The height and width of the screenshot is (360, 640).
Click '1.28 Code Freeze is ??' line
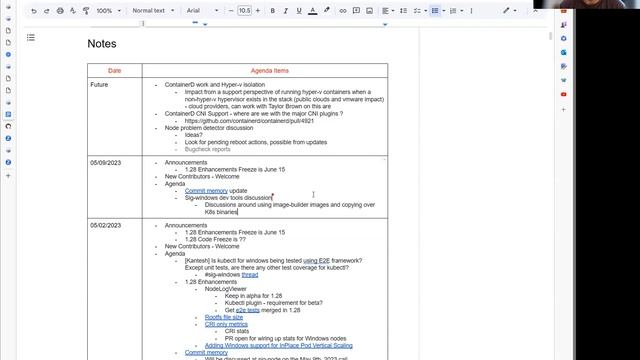[x=215, y=239]
